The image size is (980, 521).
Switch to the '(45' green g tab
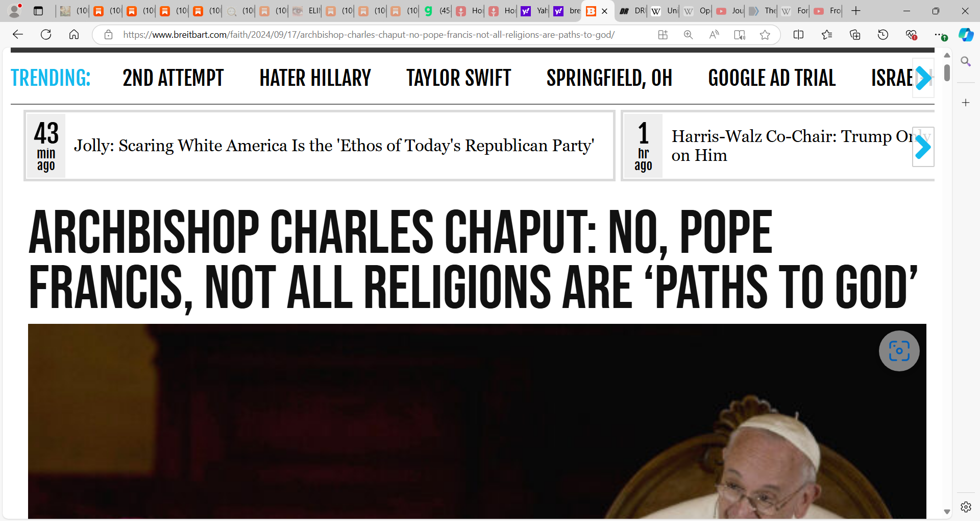pos(437,11)
